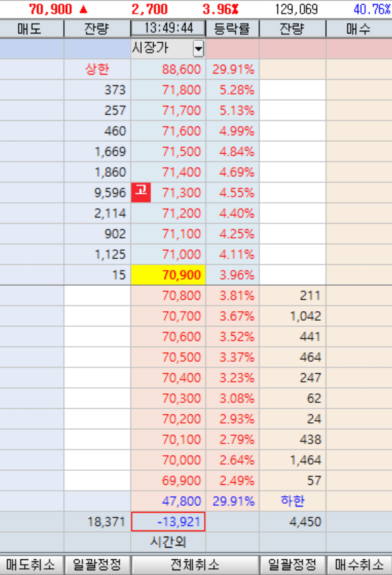Click bid quantity 211
The width and height of the screenshot is (392, 575).
click(310, 295)
